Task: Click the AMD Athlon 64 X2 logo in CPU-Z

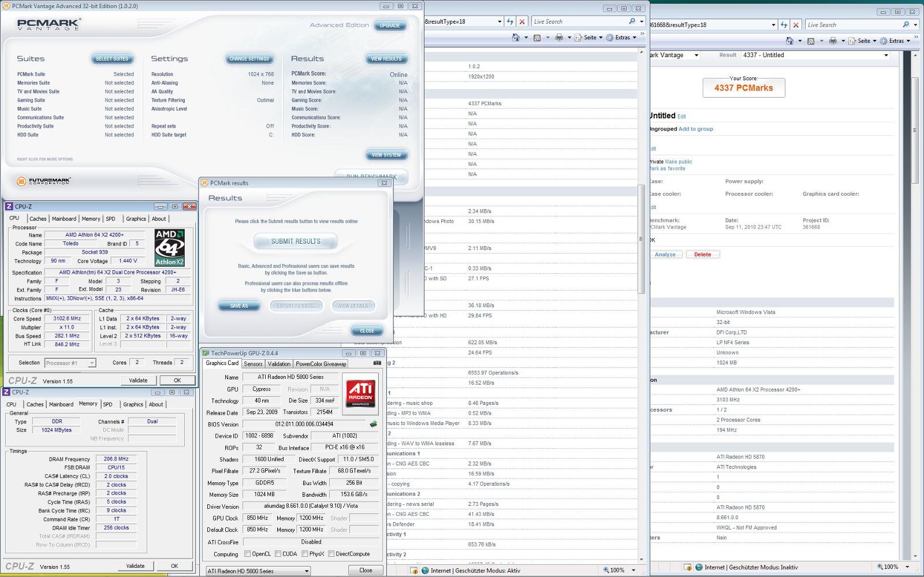Action: [x=169, y=248]
